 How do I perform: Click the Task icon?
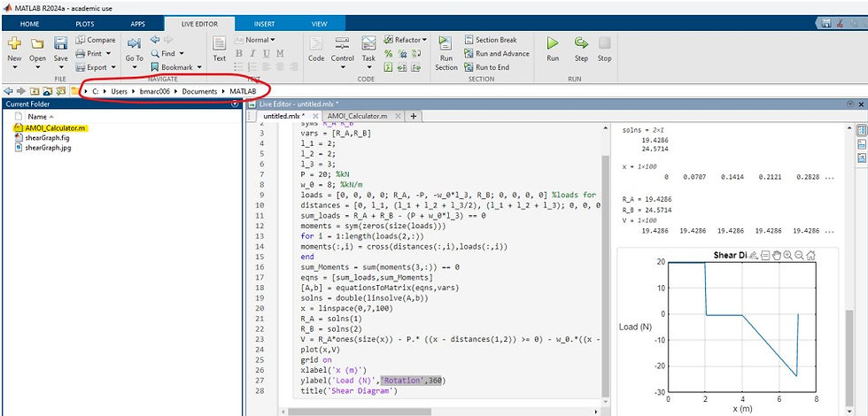click(368, 43)
